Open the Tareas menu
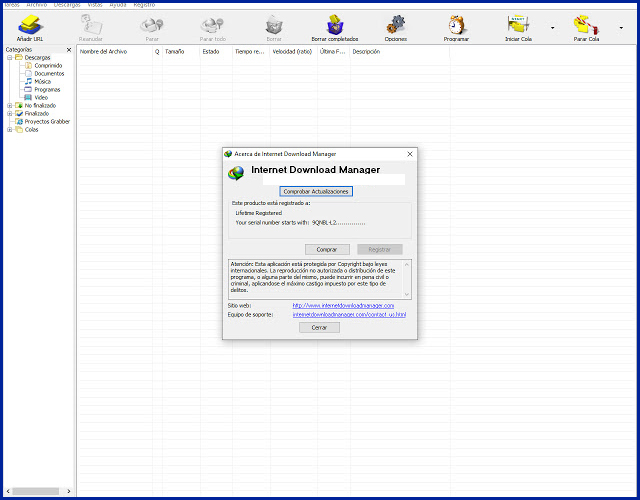The image size is (640, 500). point(12,5)
